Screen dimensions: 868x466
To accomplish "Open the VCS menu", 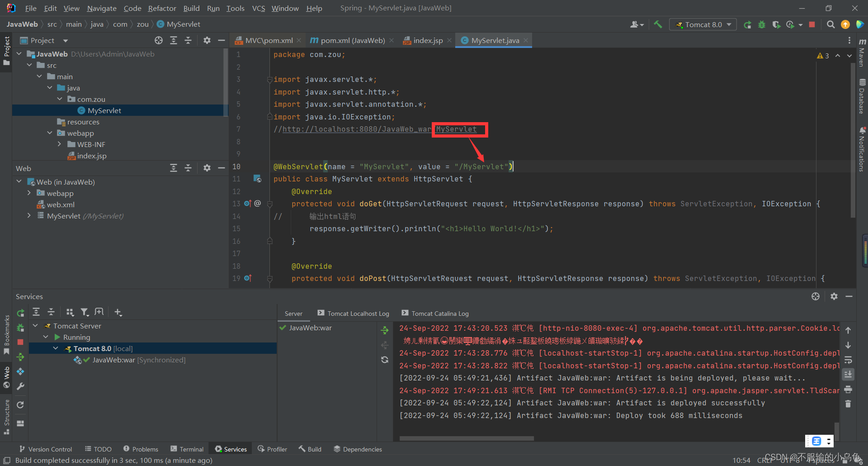I will [259, 8].
